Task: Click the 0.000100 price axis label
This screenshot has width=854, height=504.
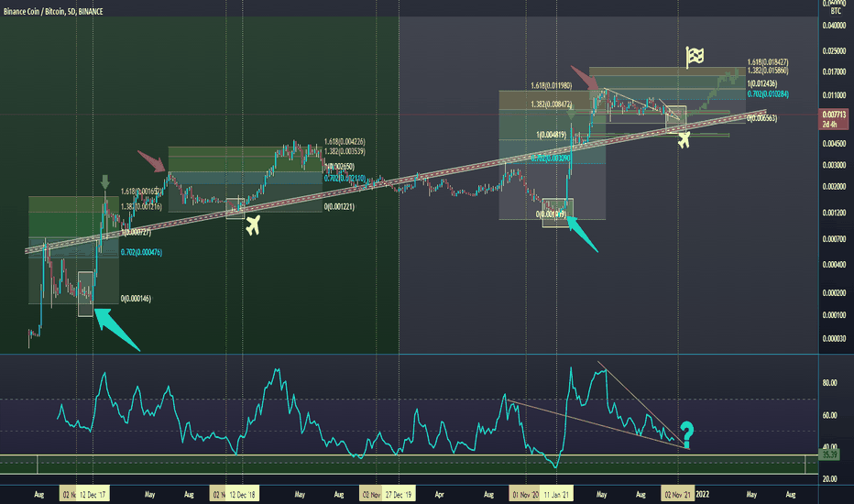Action: point(834,315)
